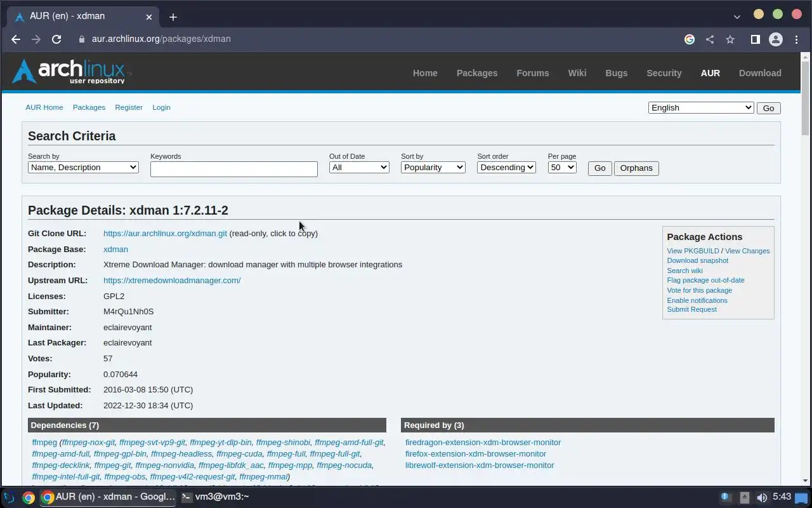812x508 pixels.
Task: Click the Login link
Action: click(161, 107)
